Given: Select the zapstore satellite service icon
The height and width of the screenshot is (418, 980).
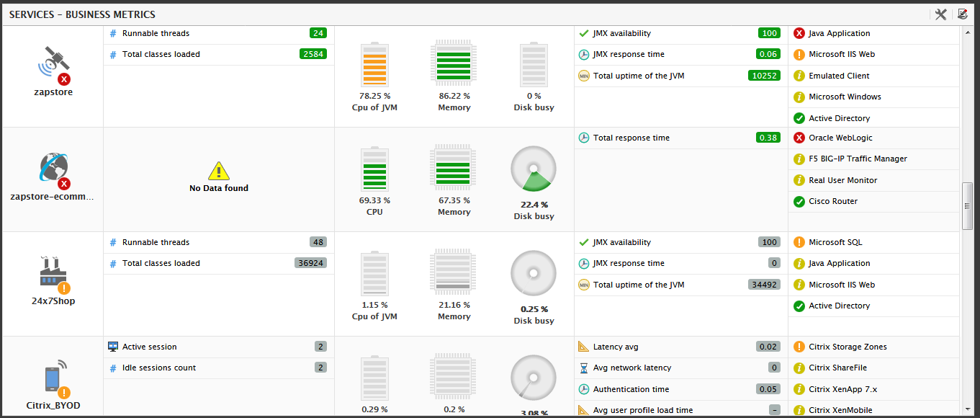Looking at the screenshot, I should pyautogui.click(x=53, y=64).
